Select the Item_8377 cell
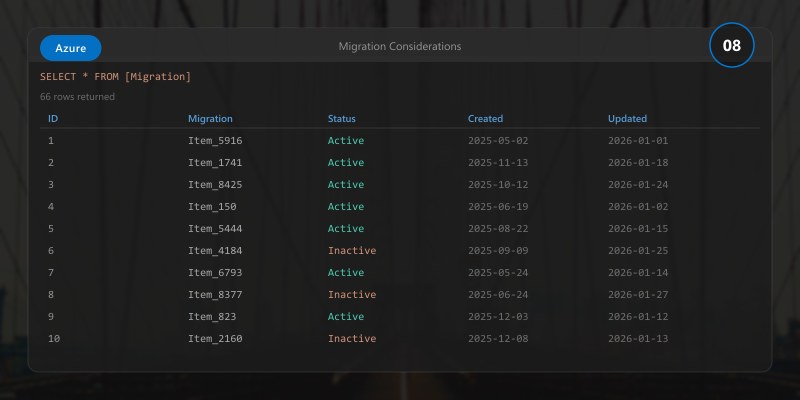This screenshot has width=800, height=400. pyautogui.click(x=215, y=294)
